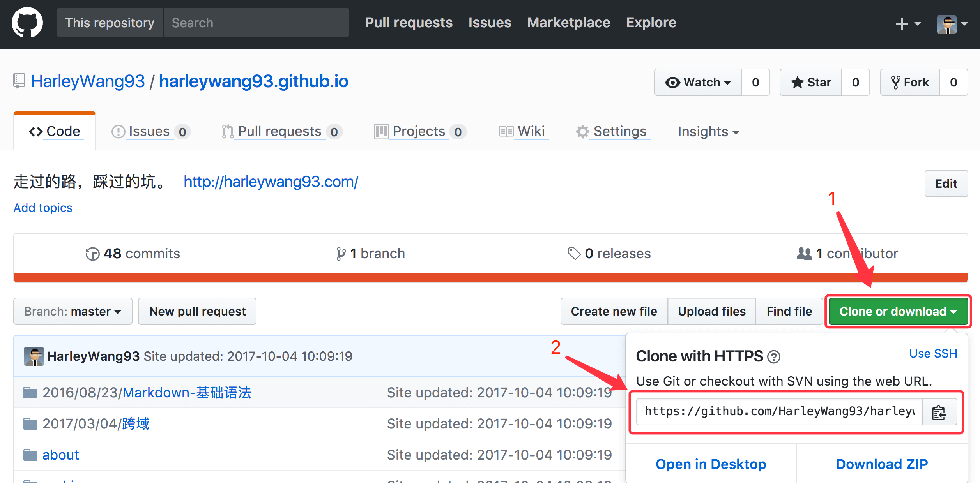Open Pull requests in top navigation

tap(409, 23)
